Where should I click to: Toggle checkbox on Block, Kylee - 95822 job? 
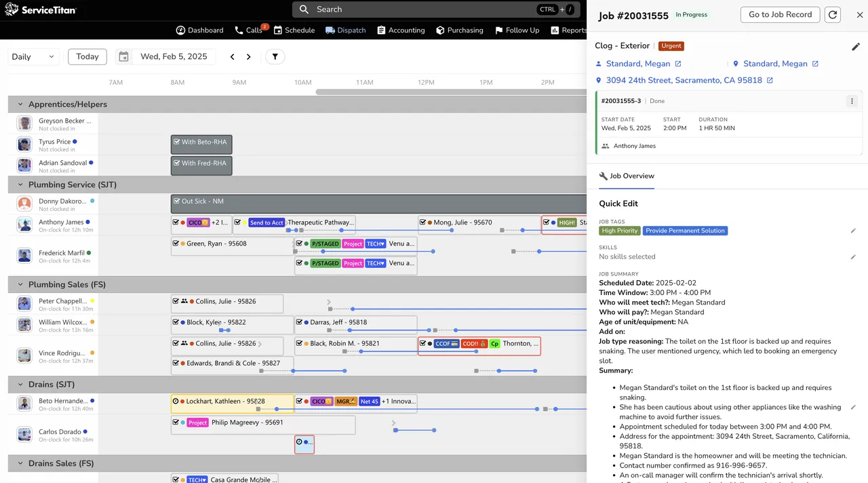point(176,322)
